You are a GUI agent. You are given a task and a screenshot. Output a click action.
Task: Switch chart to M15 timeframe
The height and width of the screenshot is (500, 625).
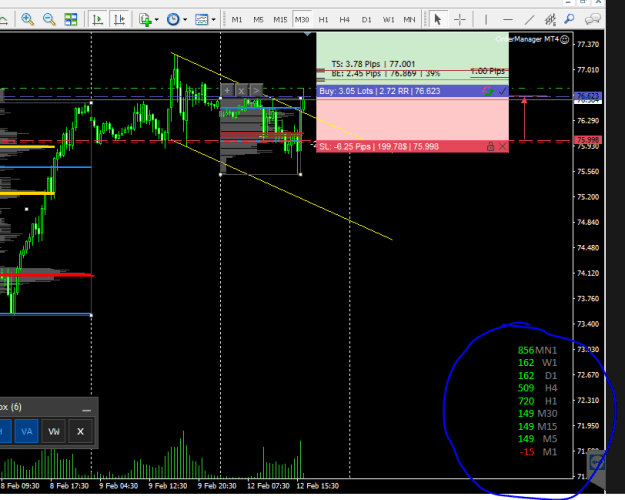pyautogui.click(x=280, y=20)
